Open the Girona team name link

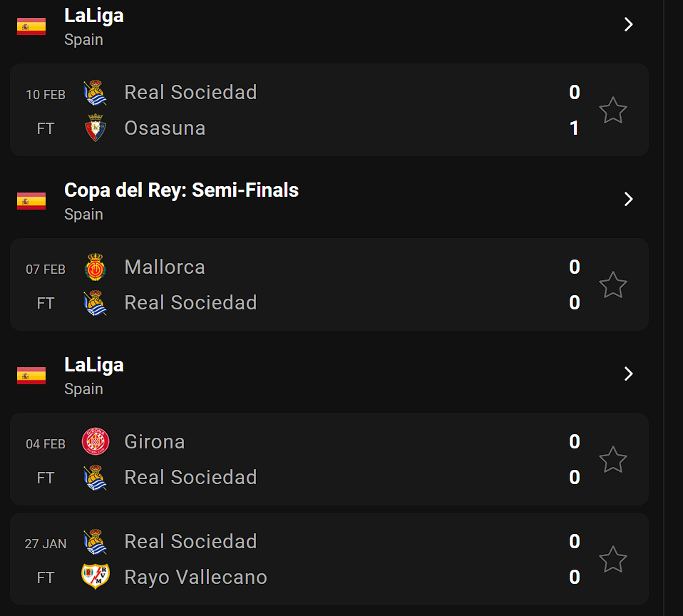(155, 442)
